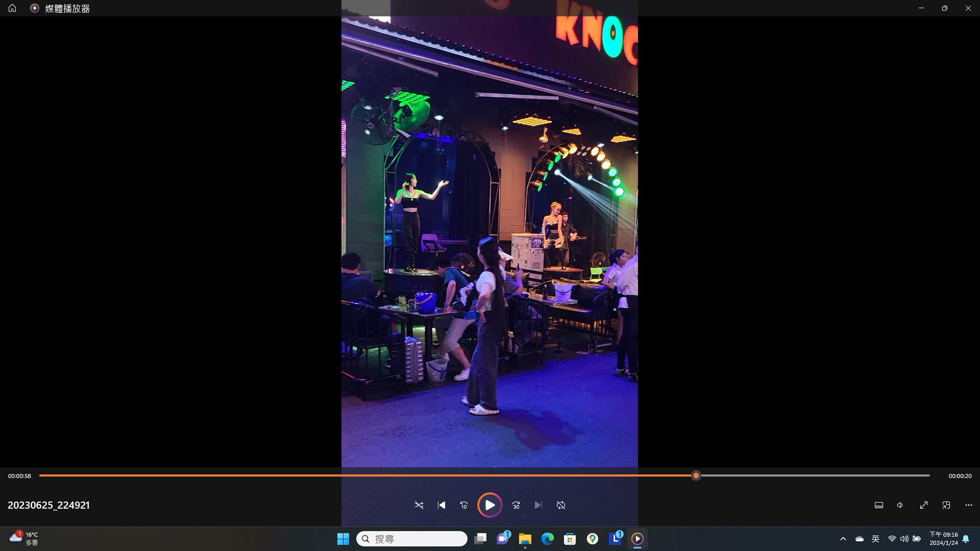Click the video frame to toggle playback
The height and width of the screenshot is (551, 980).
tap(489, 242)
